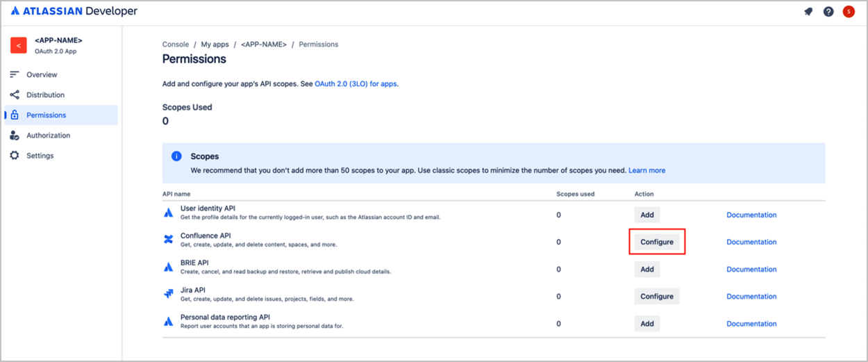Click the Scopes Used label
This screenshot has height=362, width=868.
click(x=187, y=107)
